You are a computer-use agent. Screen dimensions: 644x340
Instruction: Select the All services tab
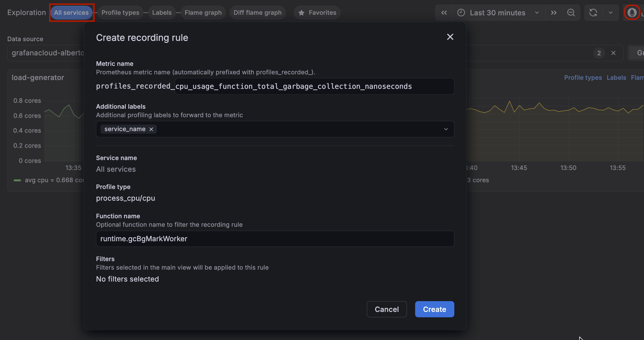[71, 13]
